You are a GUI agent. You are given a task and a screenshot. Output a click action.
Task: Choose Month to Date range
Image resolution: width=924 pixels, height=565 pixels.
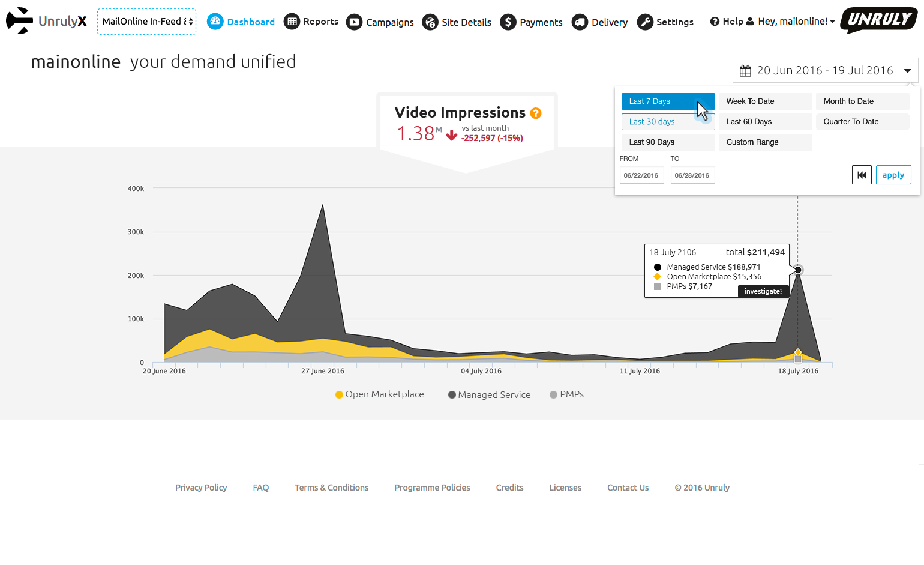tap(862, 101)
